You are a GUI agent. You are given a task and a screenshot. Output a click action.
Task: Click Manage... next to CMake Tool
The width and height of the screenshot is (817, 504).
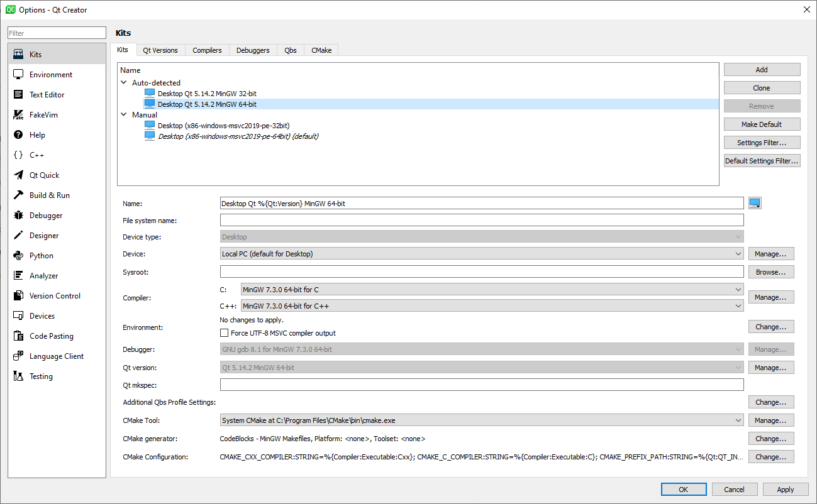771,420
